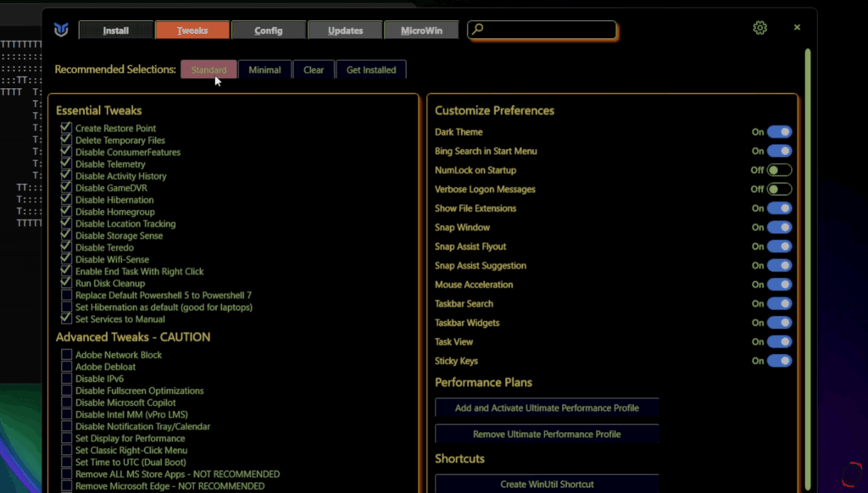
Task: Turn off the Sticky Keys toggle
Action: [780, 361]
